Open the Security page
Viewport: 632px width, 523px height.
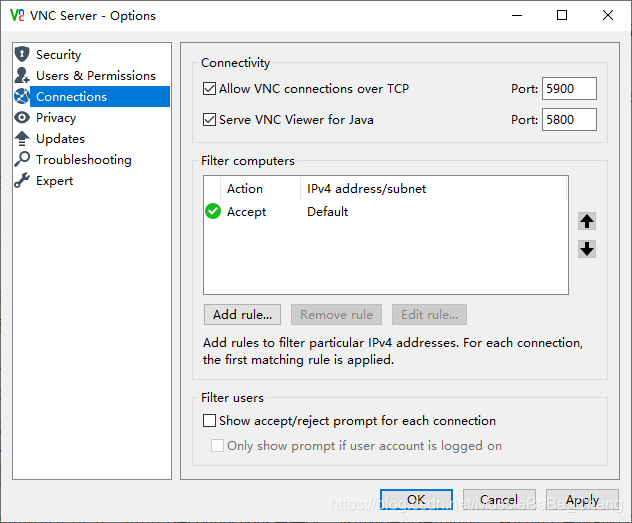tap(58, 54)
